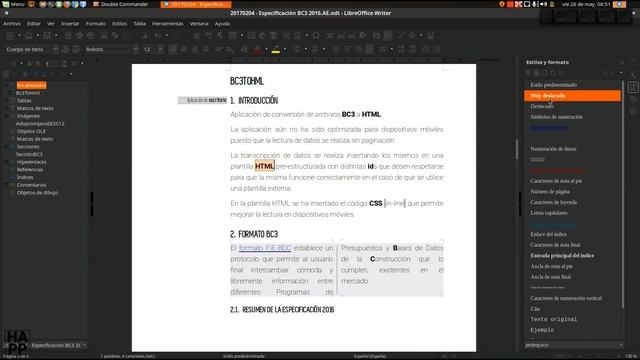640x360 pixels.
Task: Follow the formato FIE-BDC hyperlink in document
Action: pyautogui.click(x=265, y=248)
